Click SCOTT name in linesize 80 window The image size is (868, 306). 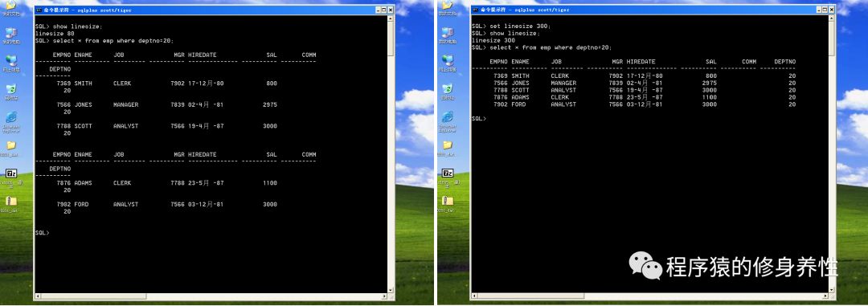coord(83,126)
